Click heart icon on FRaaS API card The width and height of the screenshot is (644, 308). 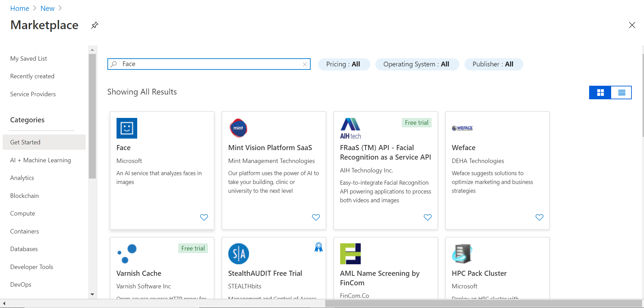pos(428,217)
